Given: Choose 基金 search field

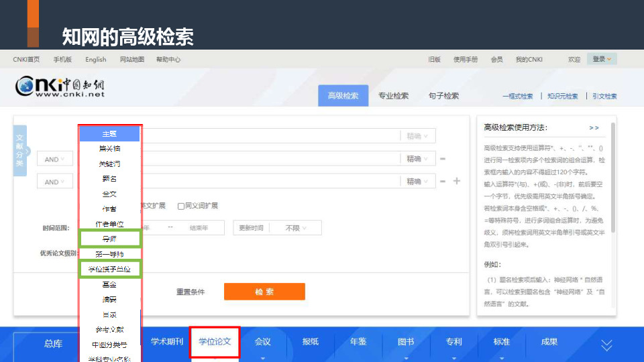Looking at the screenshot, I should pos(109,284).
